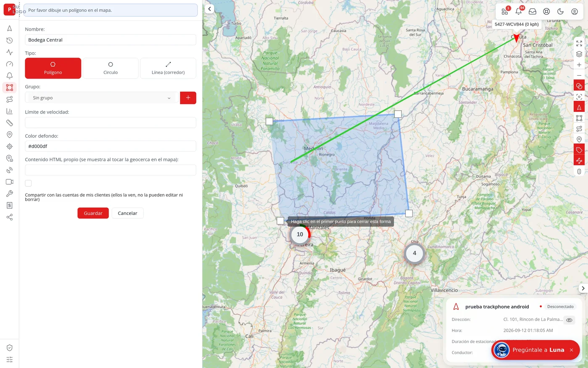Expand the right panel with the chevron arrow
Viewport: 588px width, 368px height.
tap(583, 288)
